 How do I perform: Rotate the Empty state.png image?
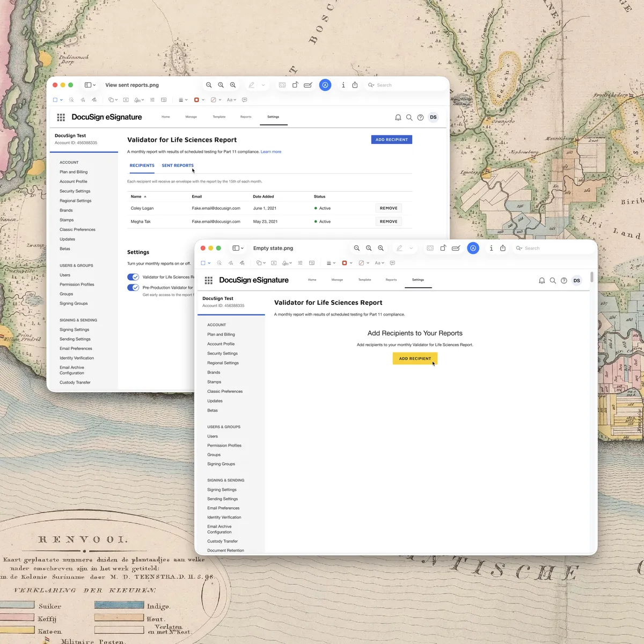443,248
